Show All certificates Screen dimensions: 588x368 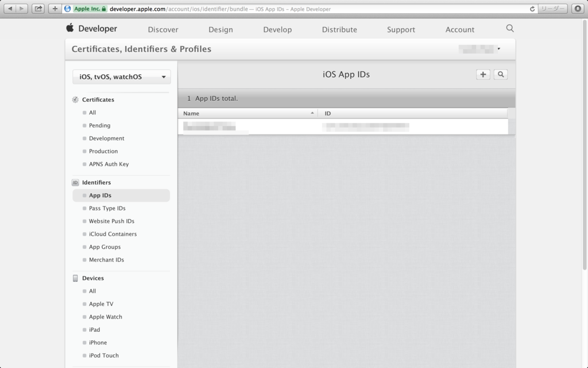click(92, 113)
